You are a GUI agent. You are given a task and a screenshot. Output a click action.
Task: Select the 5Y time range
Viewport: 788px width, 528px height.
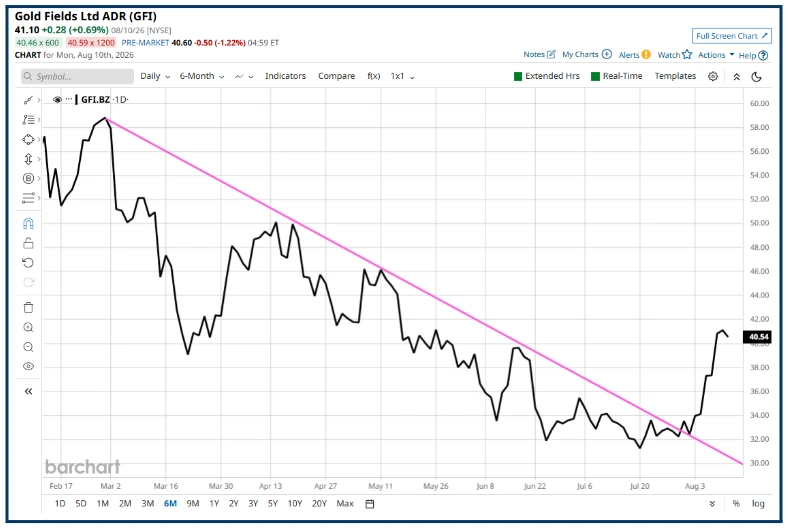pos(272,503)
